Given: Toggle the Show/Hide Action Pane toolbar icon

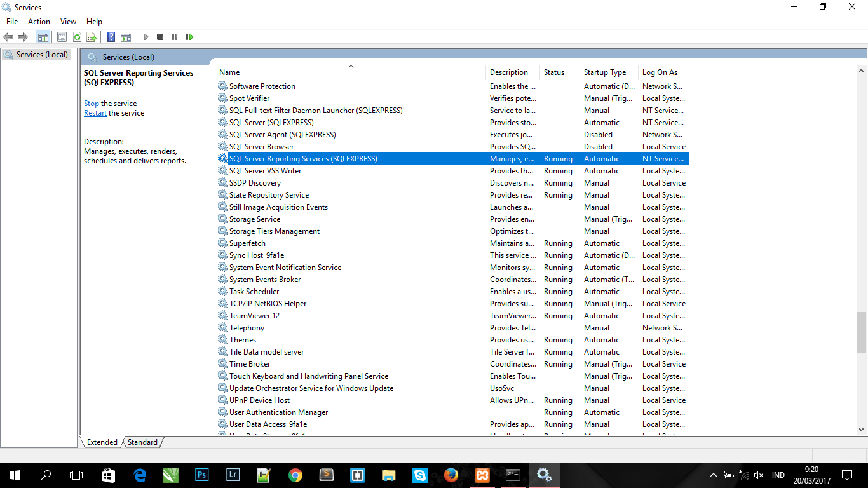Looking at the screenshot, I should click(126, 37).
